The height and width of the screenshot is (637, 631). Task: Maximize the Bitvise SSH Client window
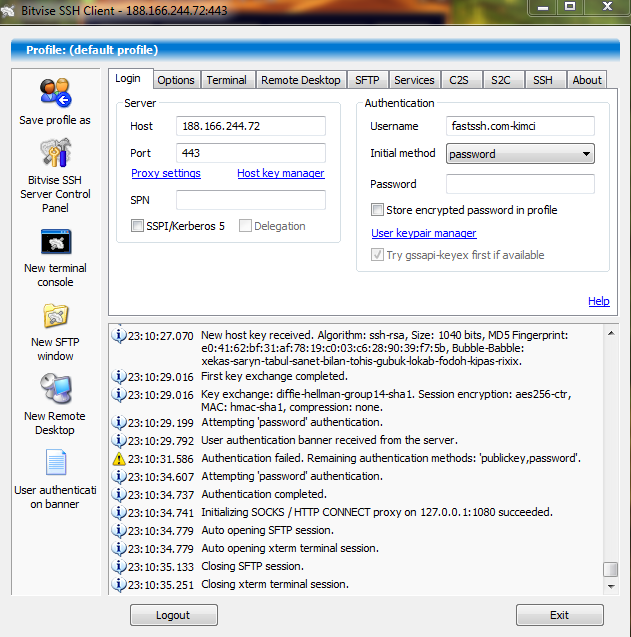click(570, 7)
